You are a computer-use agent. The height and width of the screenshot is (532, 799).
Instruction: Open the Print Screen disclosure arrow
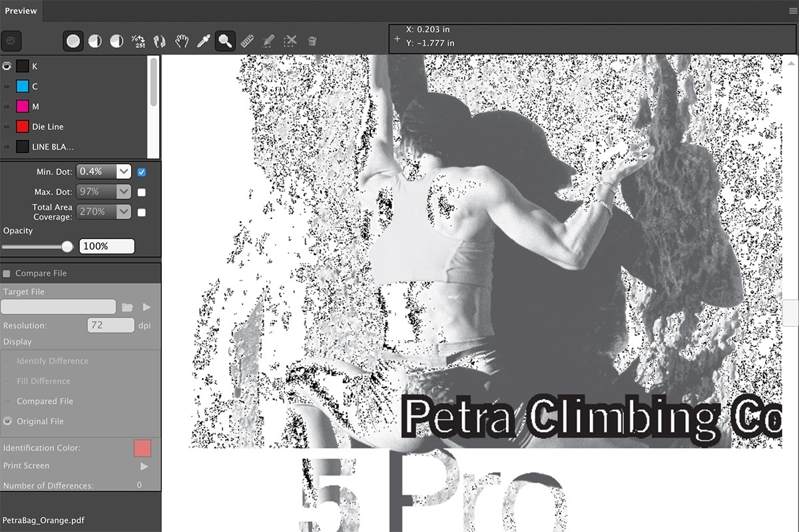(143, 466)
